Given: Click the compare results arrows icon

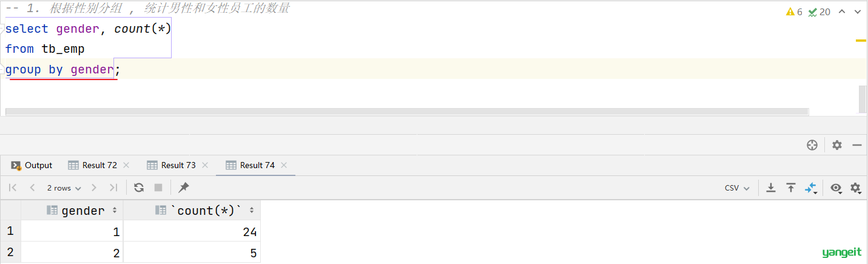Looking at the screenshot, I should [x=811, y=188].
